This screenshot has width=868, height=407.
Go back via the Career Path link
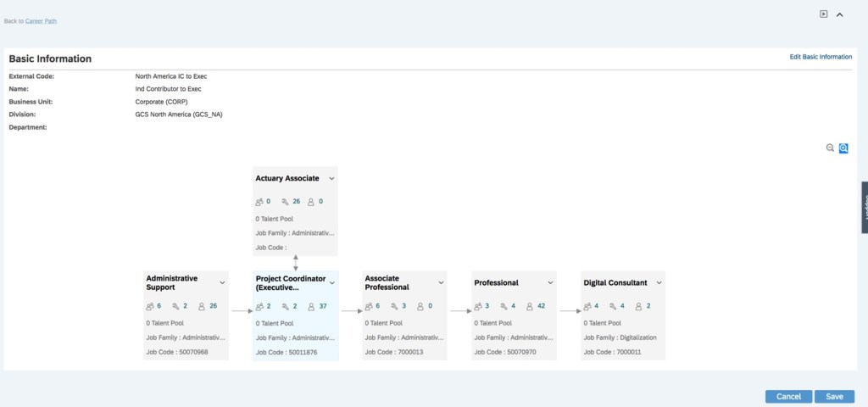(42, 20)
